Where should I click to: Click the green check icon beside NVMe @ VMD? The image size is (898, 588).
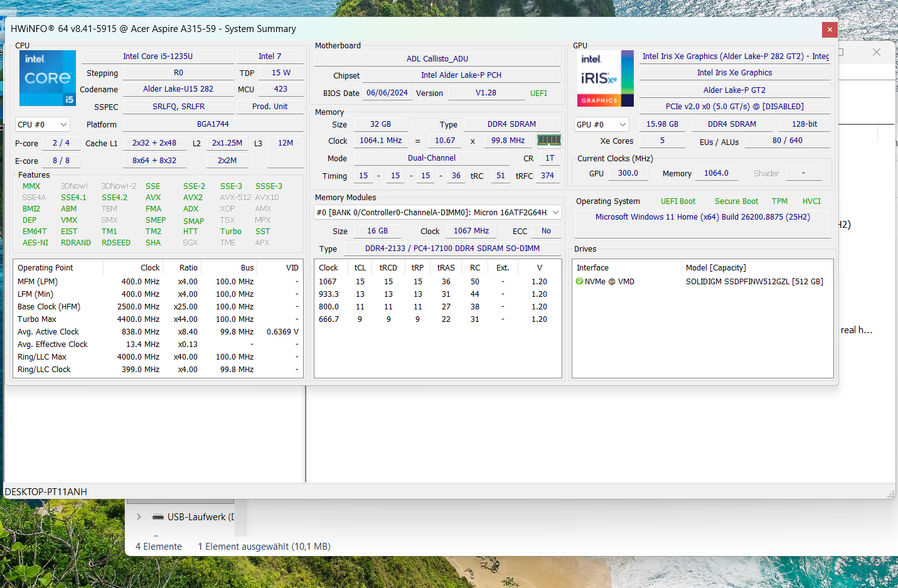[x=579, y=281]
